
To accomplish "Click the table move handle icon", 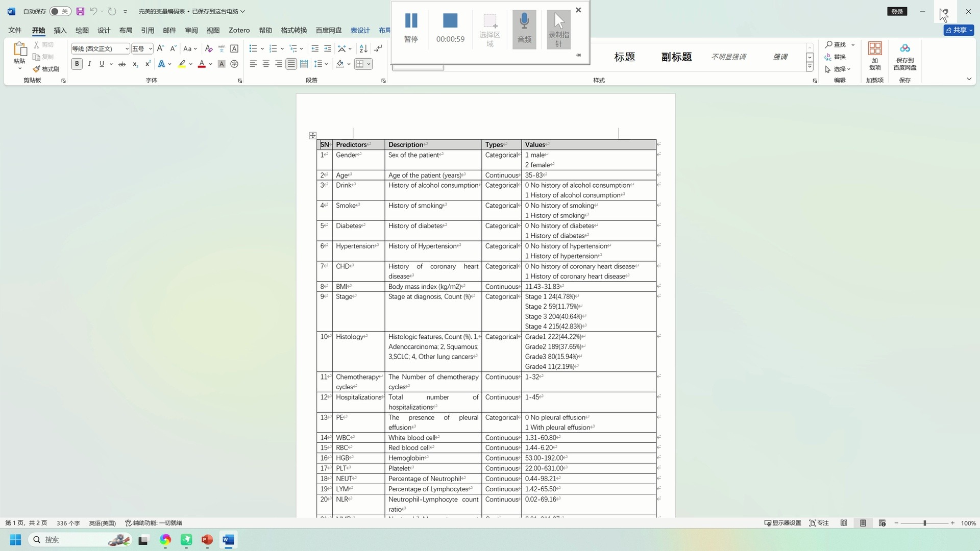I will (x=313, y=135).
